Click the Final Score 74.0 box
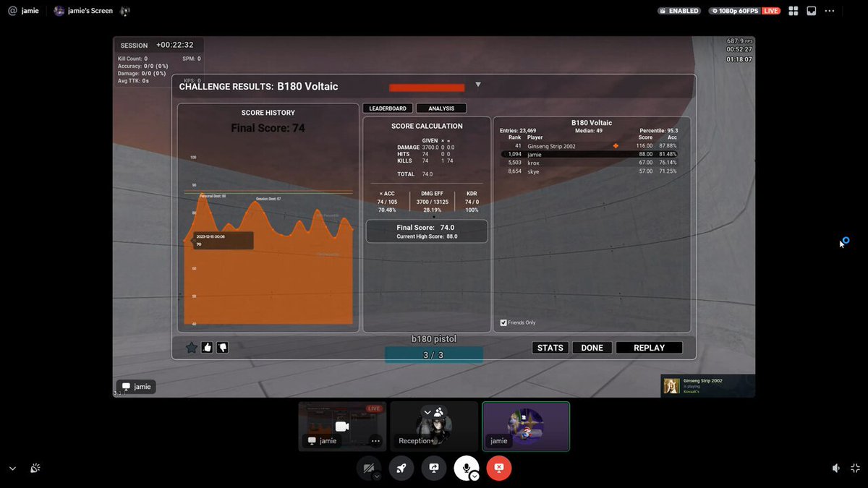868x488 pixels. tap(427, 231)
